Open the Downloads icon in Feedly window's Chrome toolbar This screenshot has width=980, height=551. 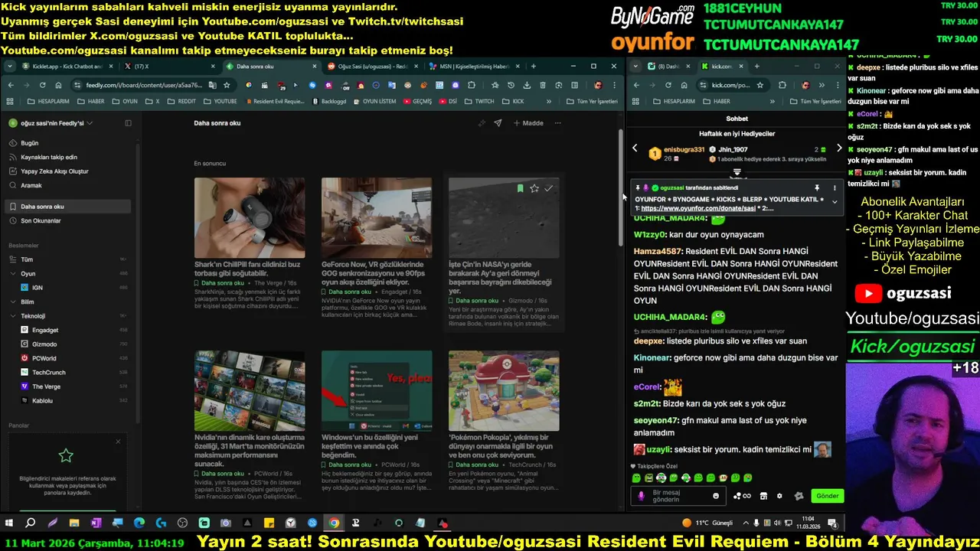(527, 85)
